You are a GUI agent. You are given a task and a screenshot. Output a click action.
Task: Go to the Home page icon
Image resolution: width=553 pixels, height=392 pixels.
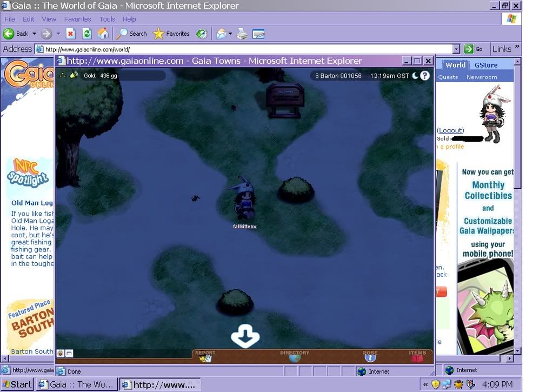[x=103, y=34]
